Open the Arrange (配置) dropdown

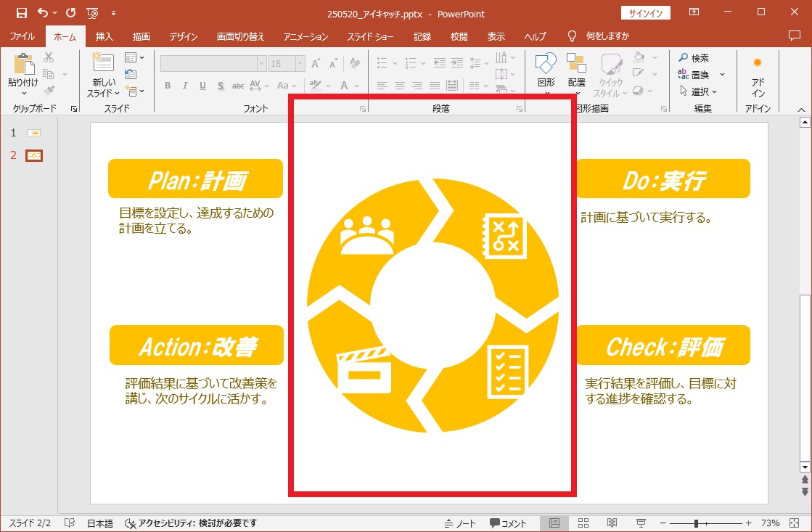[x=577, y=73]
